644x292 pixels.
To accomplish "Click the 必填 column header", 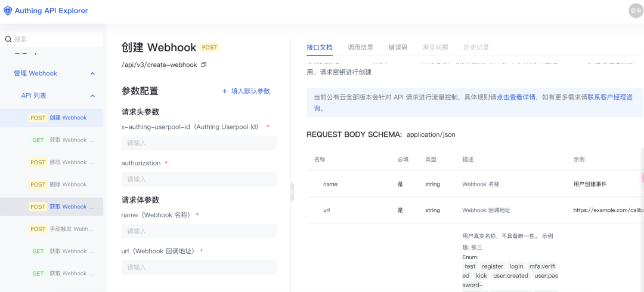I will (403, 159).
